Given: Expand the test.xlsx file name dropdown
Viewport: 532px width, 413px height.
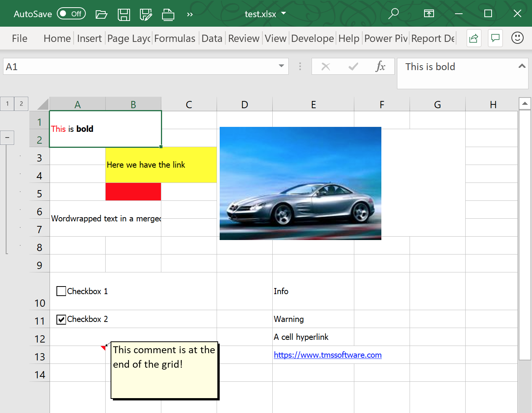Looking at the screenshot, I should [x=283, y=13].
